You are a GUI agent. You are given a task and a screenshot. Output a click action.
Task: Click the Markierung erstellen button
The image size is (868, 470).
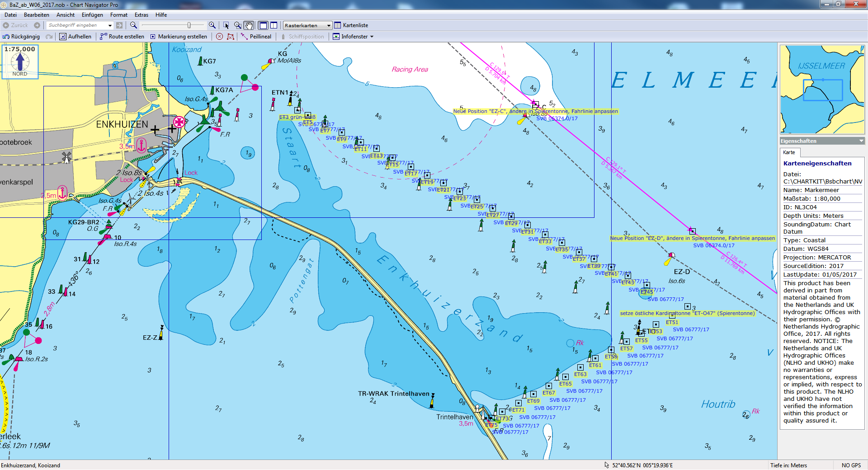click(x=179, y=37)
